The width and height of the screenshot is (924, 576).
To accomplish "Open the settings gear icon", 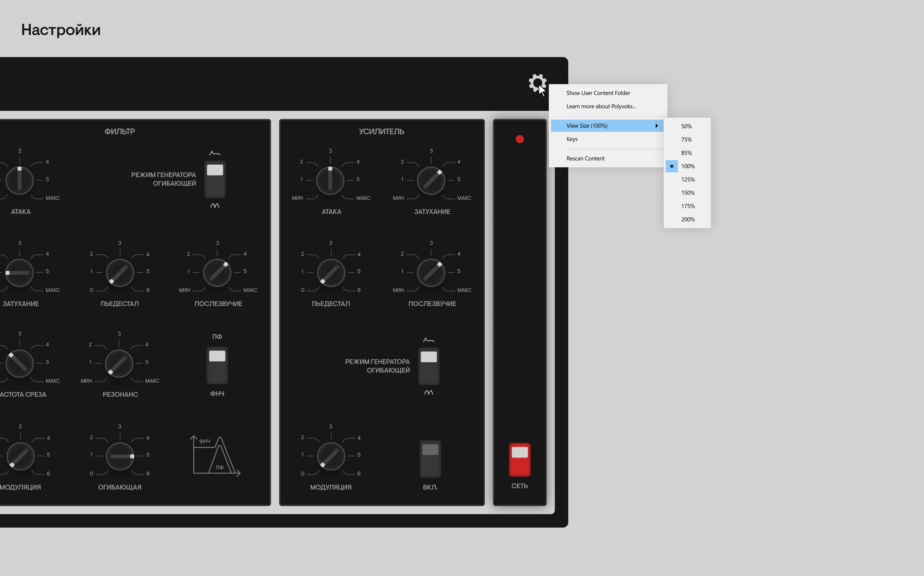I will pos(537,83).
